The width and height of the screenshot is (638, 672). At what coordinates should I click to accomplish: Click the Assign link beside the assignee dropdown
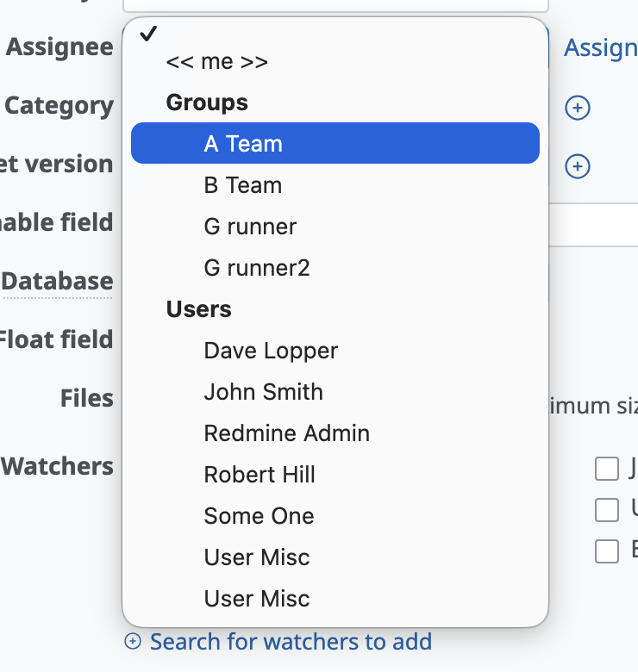pyautogui.click(x=600, y=48)
